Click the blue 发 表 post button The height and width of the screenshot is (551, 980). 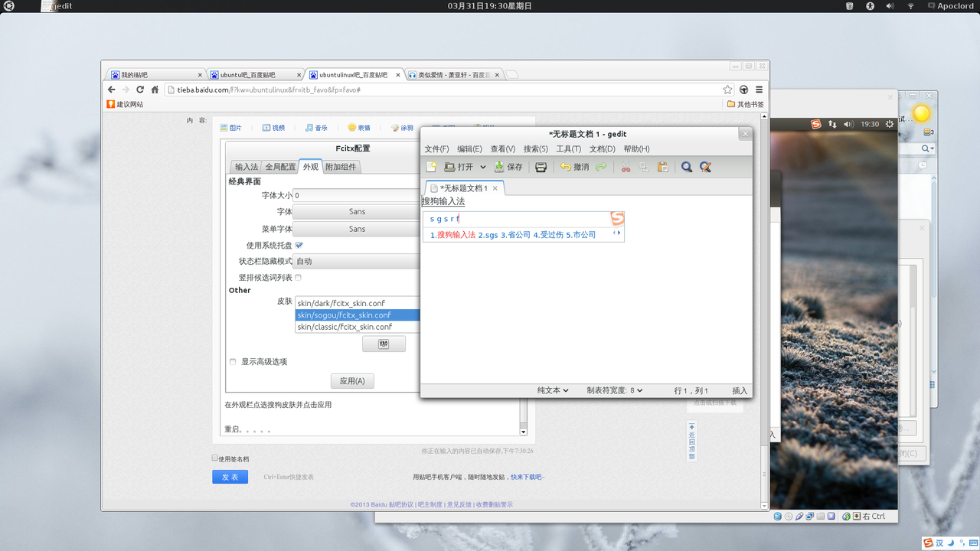point(230,477)
